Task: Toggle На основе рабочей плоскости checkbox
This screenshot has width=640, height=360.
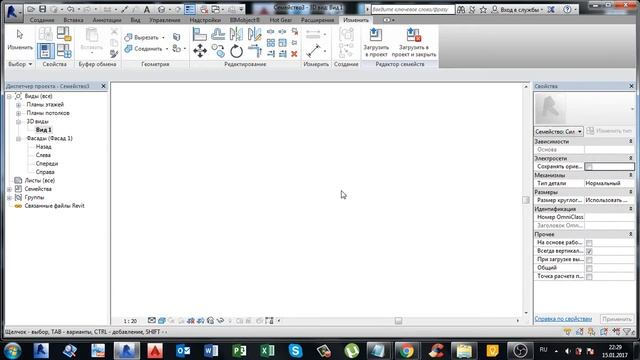Action: 589,243
